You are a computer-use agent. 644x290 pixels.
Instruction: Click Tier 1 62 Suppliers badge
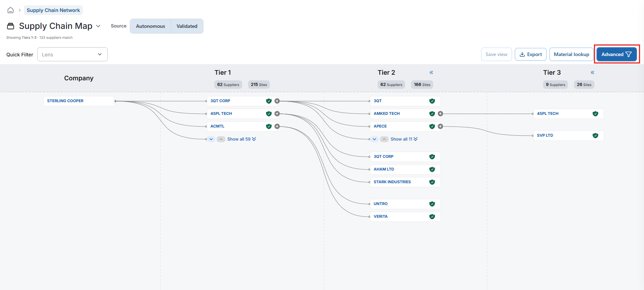coord(228,85)
